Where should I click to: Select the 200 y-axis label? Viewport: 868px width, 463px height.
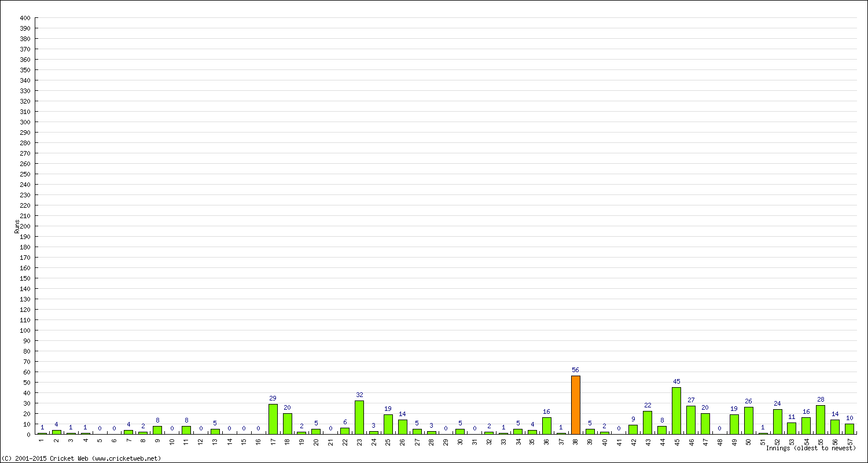click(x=24, y=226)
